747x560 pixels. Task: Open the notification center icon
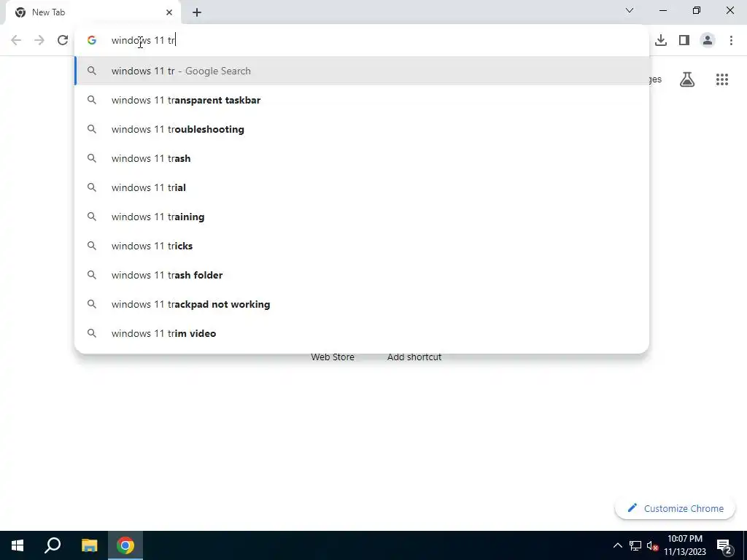click(724, 546)
